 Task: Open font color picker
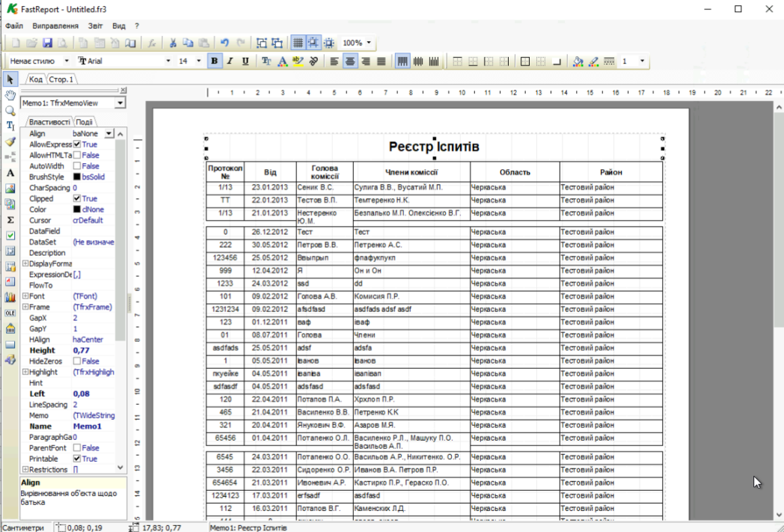[283, 61]
